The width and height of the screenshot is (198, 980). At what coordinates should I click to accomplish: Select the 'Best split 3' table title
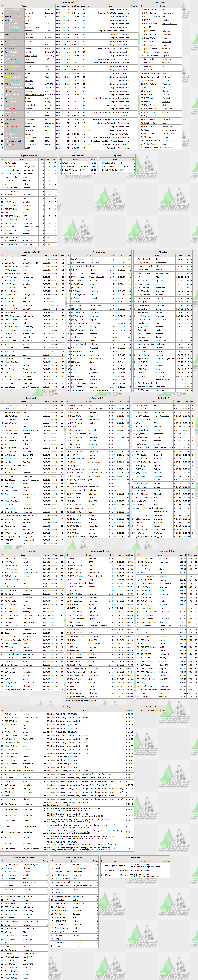[163, 398]
